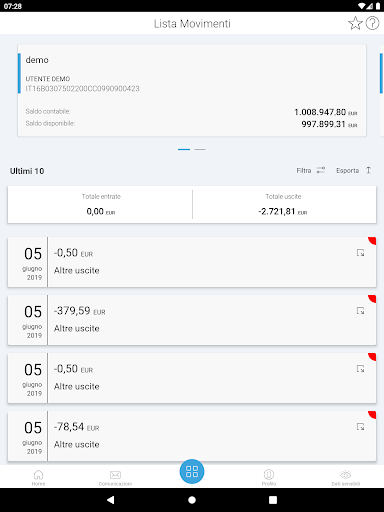Screen dimensions: 384x512
Task: Open the Filtra filter options
Action: (311, 170)
